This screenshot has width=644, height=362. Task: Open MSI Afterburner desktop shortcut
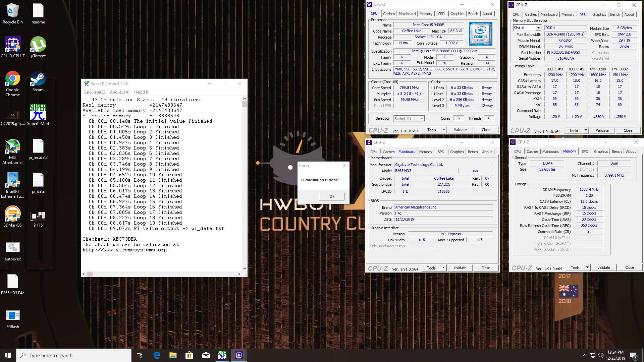pos(13,152)
